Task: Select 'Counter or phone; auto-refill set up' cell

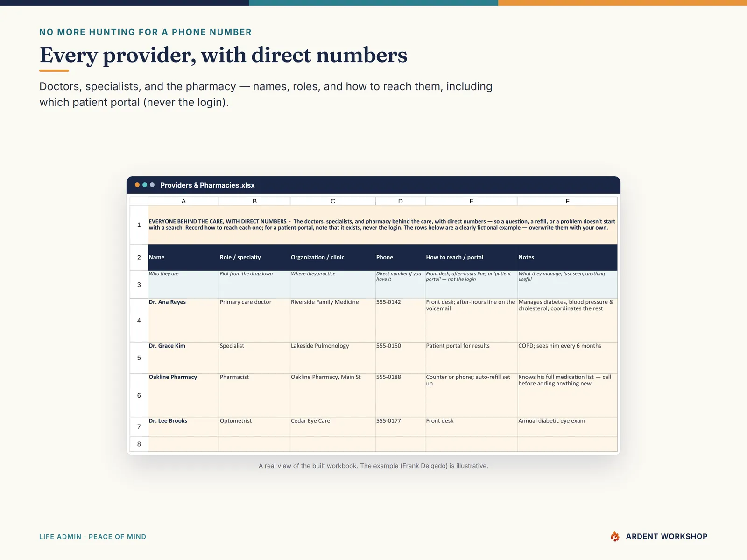Action: click(x=472, y=395)
